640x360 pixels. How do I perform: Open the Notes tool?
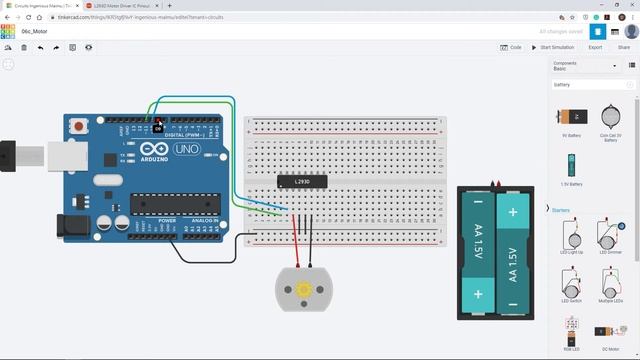click(x=73, y=48)
